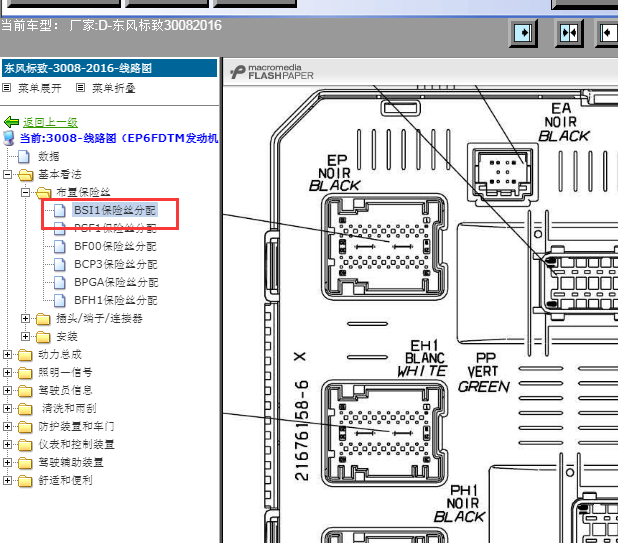Image resolution: width=618 pixels, height=543 pixels.
Task: Click 东风标致-3008-2016-线路图 header
Action: point(110,68)
